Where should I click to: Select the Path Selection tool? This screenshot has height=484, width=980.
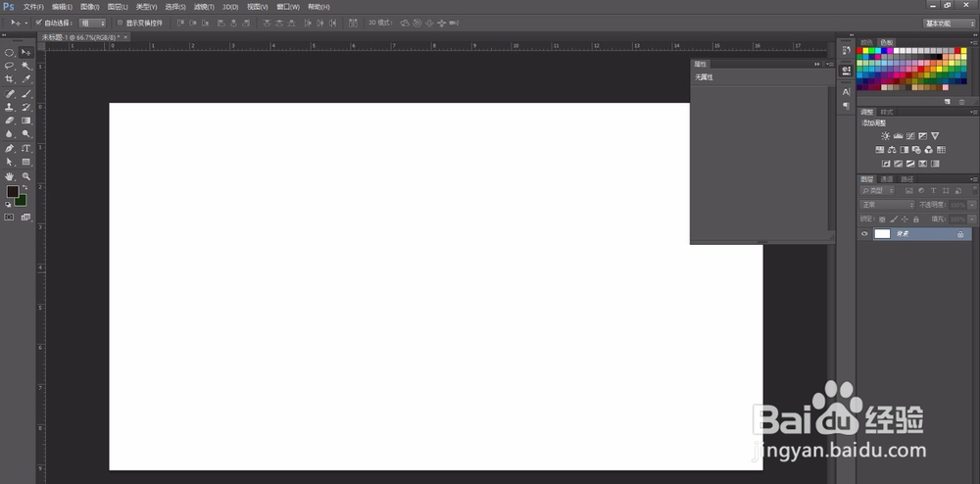coord(10,162)
